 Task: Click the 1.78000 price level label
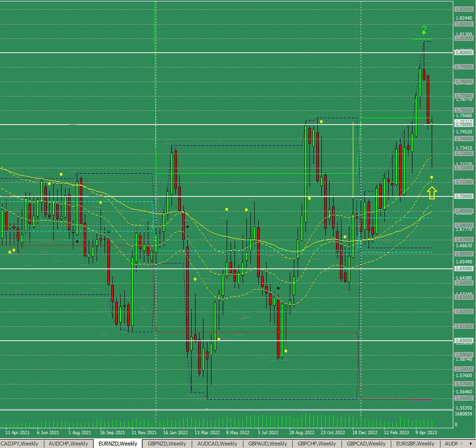coord(464,82)
